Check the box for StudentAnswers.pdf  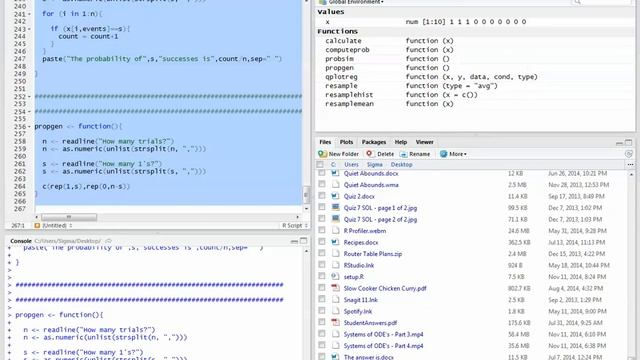click(x=322, y=322)
